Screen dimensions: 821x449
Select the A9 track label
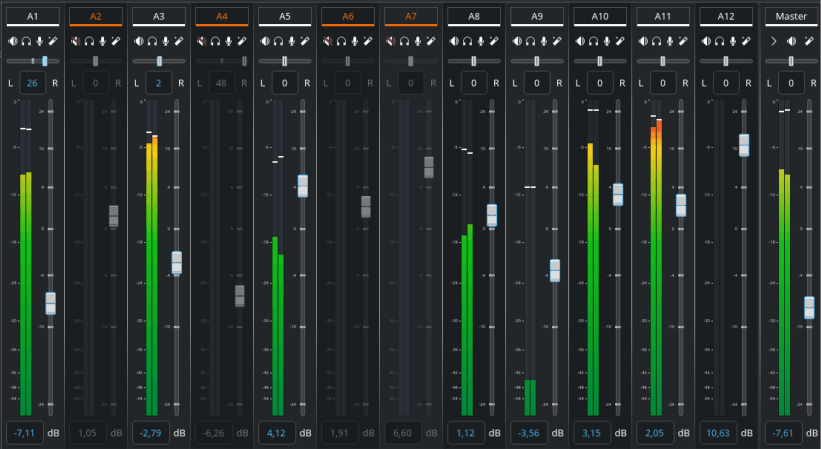click(536, 17)
